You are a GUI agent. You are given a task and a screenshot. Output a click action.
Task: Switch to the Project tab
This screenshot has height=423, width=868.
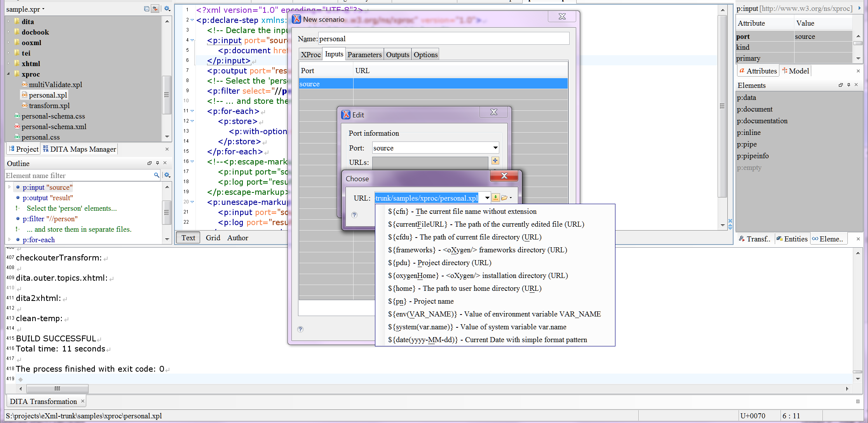(24, 149)
